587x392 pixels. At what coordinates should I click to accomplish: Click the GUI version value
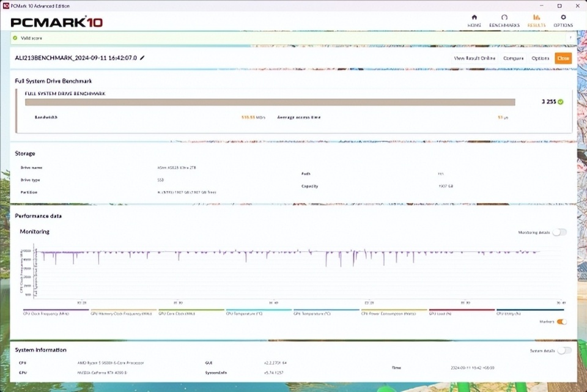click(x=275, y=363)
